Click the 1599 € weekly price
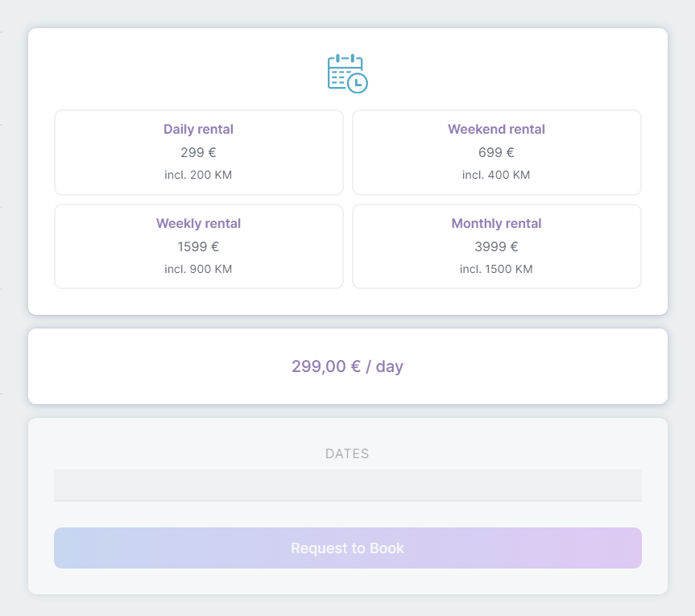 (198, 246)
